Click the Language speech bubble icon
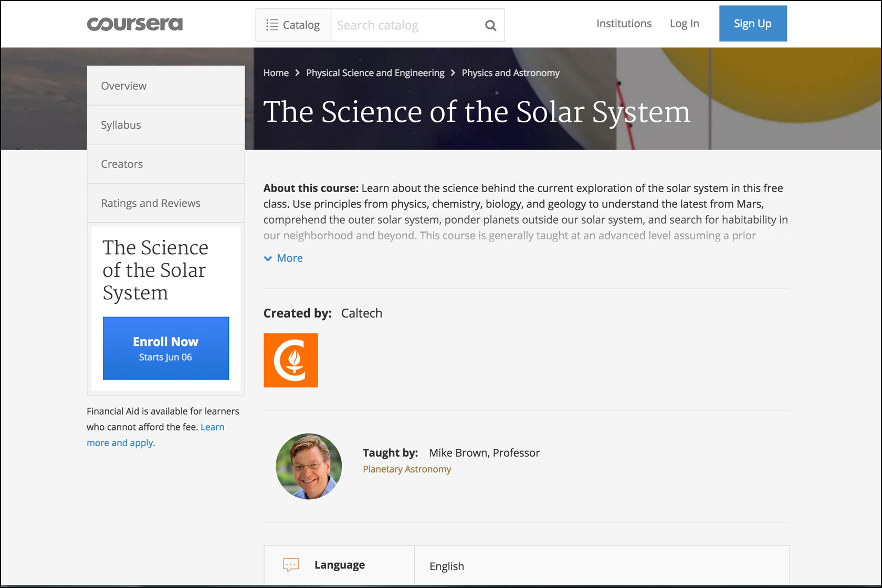Viewport: 882px width, 588px height. [x=291, y=565]
